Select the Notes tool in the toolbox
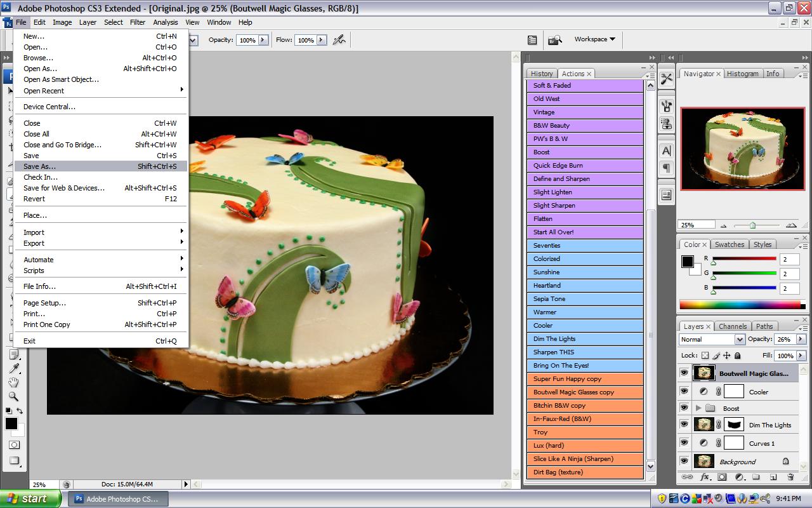 (x=14, y=354)
